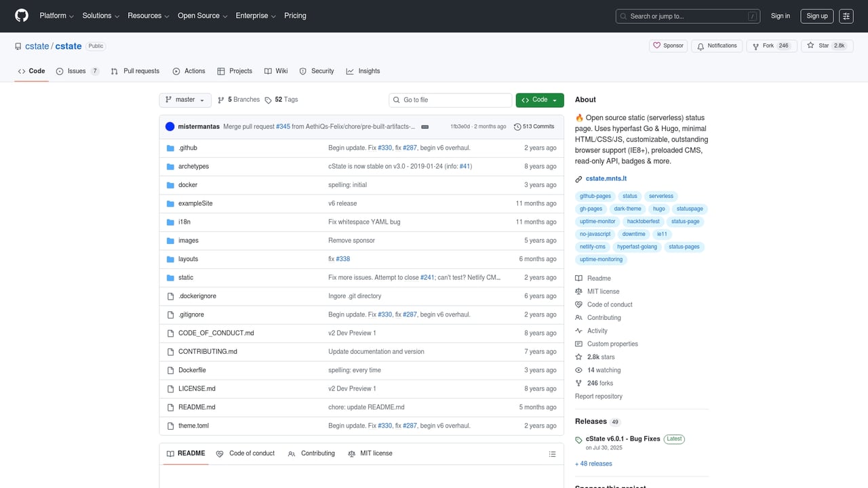The image size is (868, 488).
Task: Expand commit message ellipsis button
Action: point(425,127)
